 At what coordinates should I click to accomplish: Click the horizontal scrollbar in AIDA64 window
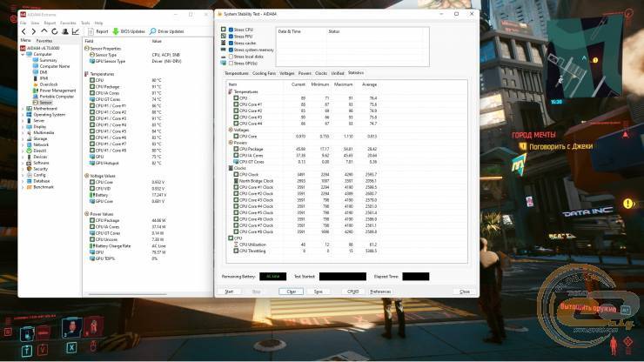tap(128, 294)
